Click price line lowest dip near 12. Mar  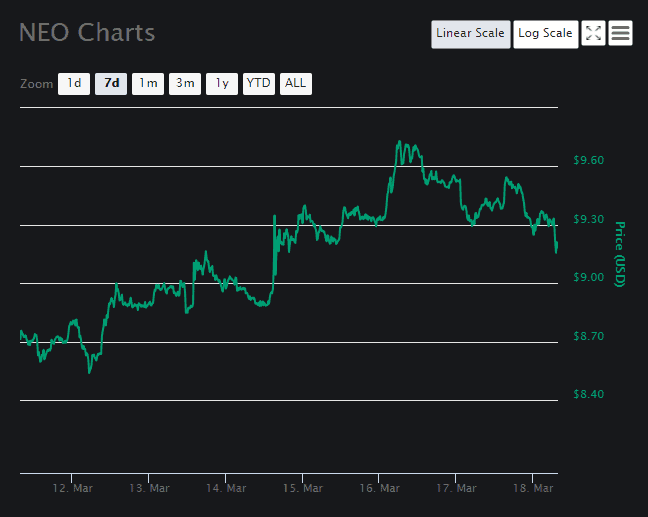[x=90, y=372]
